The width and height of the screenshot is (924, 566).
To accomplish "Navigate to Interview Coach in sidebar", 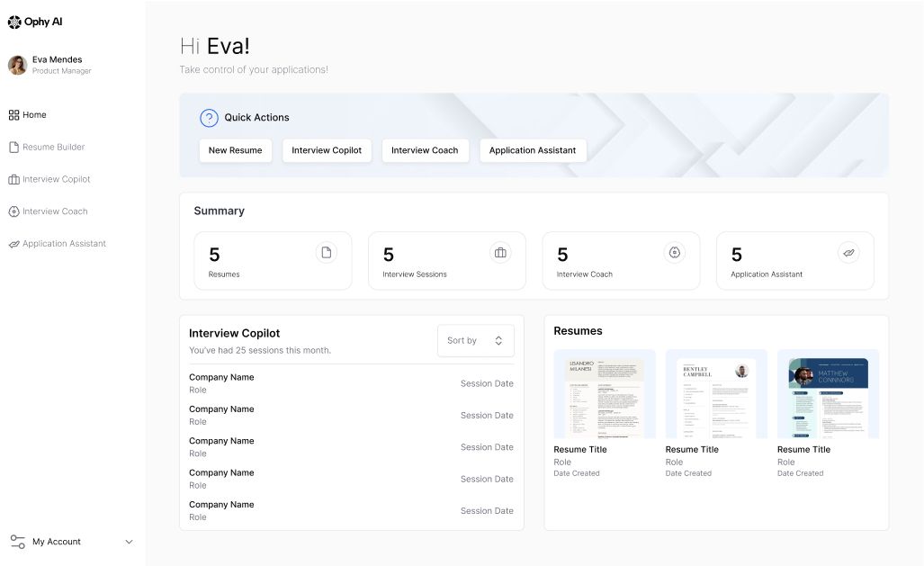I will pos(55,211).
